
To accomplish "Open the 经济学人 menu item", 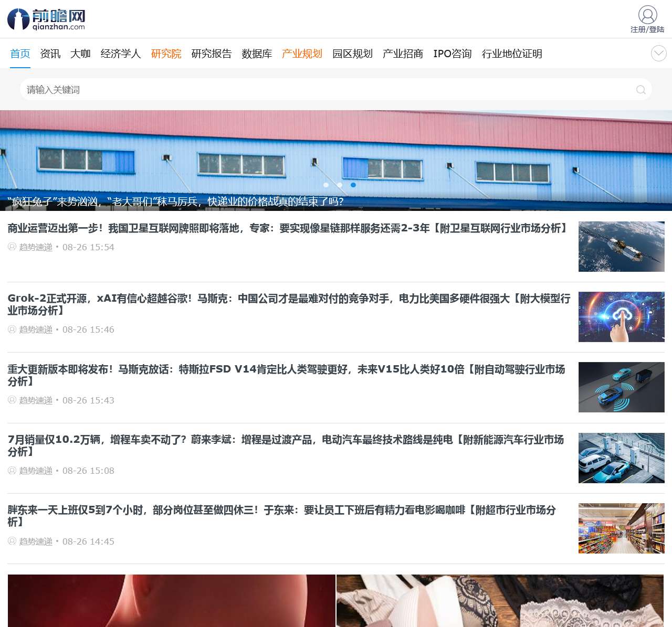I will [x=121, y=54].
